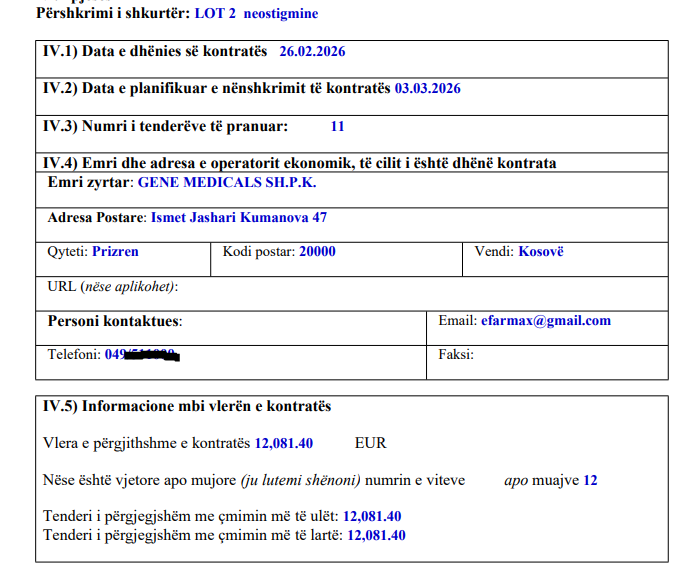The width and height of the screenshot is (688, 576).
Task: Select the lowest price tender amount
Action: 372,516
